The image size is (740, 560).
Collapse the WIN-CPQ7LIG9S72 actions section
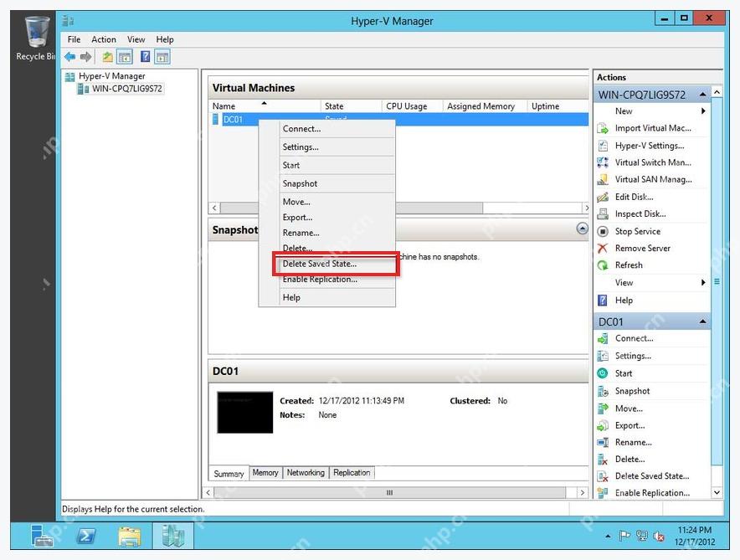[702, 95]
